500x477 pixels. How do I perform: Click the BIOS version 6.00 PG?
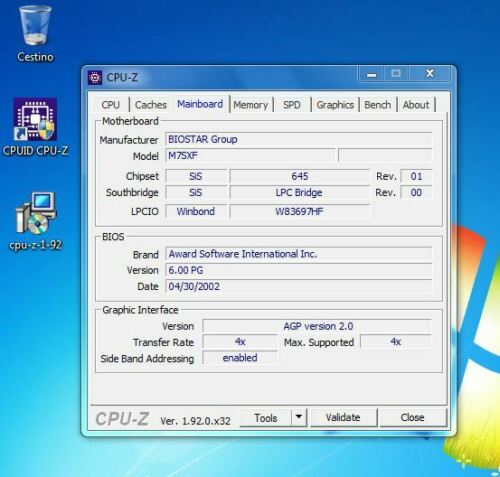pyautogui.click(x=299, y=270)
